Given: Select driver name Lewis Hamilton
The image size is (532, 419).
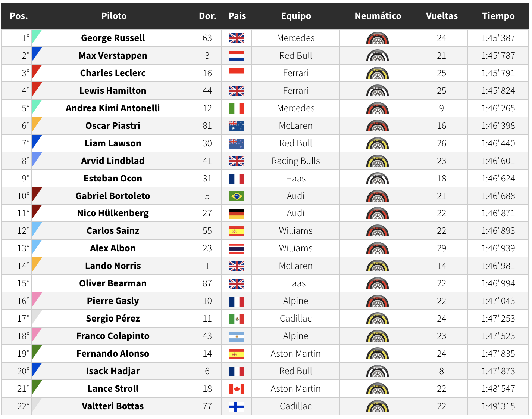Looking at the screenshot, I should (113, 91).
